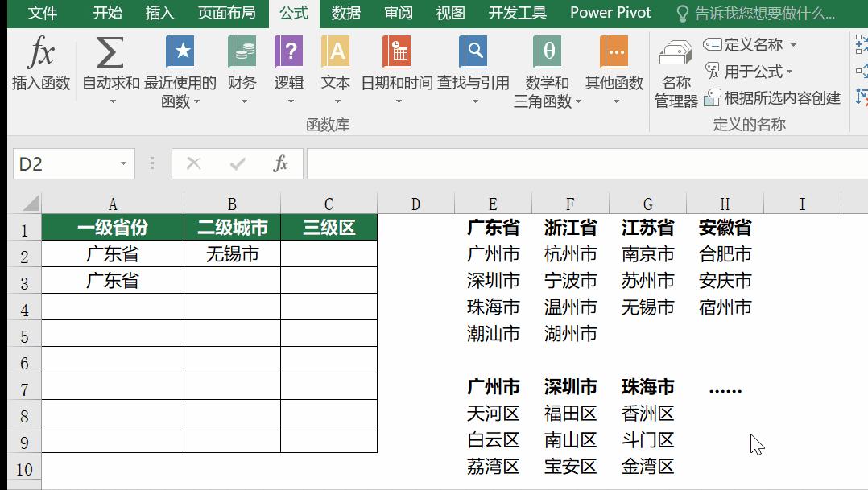This screenshot has height=490, width=868.
Task: Expand the Define Name (定义名称) dropdown arrow
Action: (x=793, y=45)
